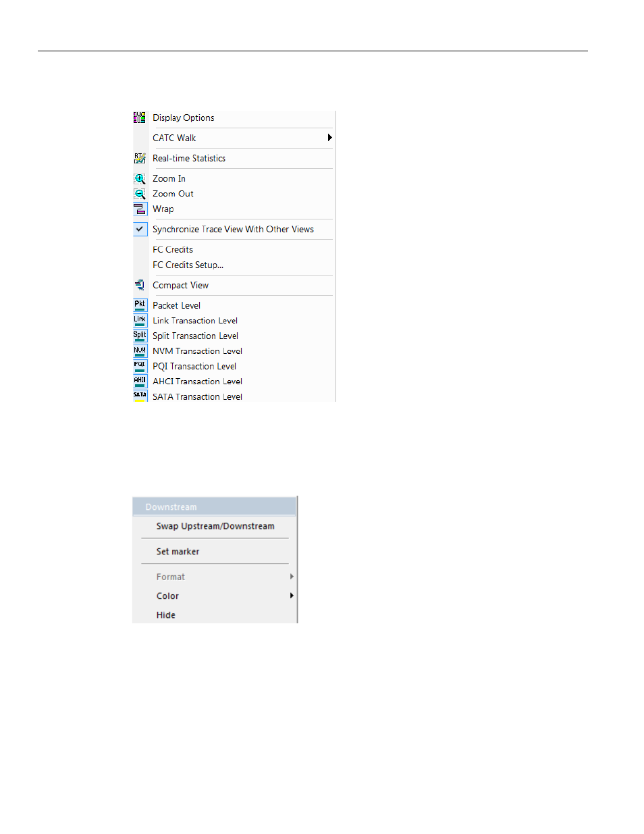The width and height of the screenshot is (644, 834).
Task: Select Real-time Statistics menu entry
Action: [x=189, y=158]
